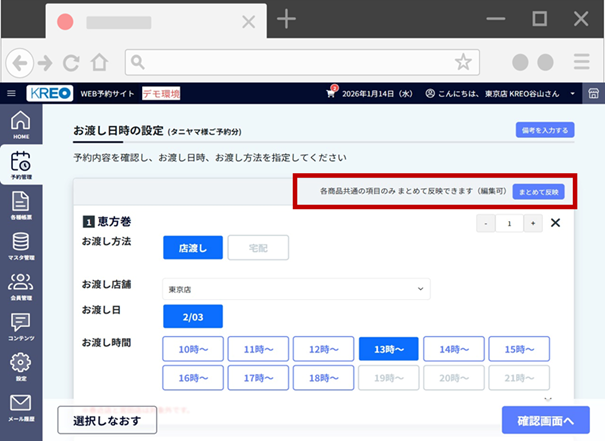
Task: Open the コンテンツ chat icon
Action: click(20, 326)
